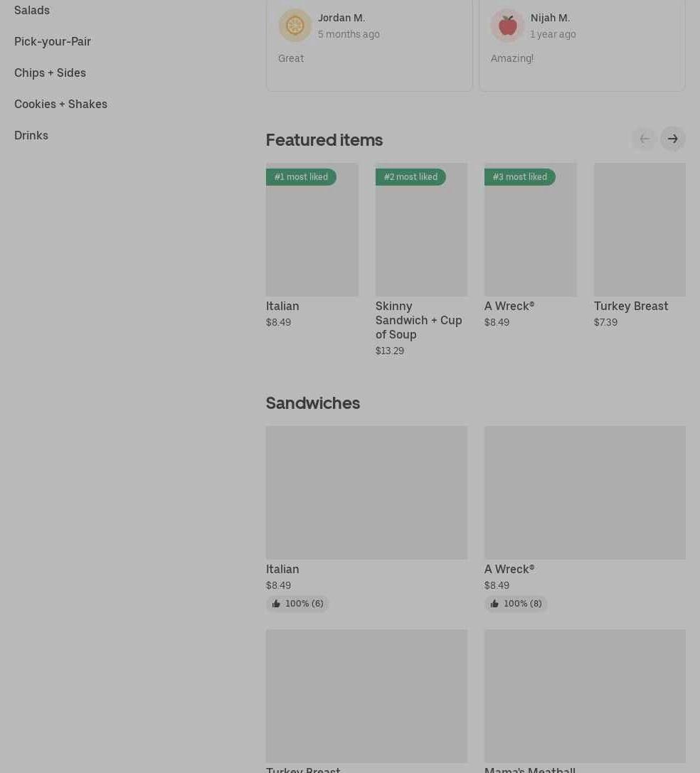The width and height of the screenshot is (700, 773).
Task: Open Jordan M.'s 'Great' review card
Action: click(x=368, y=64)
